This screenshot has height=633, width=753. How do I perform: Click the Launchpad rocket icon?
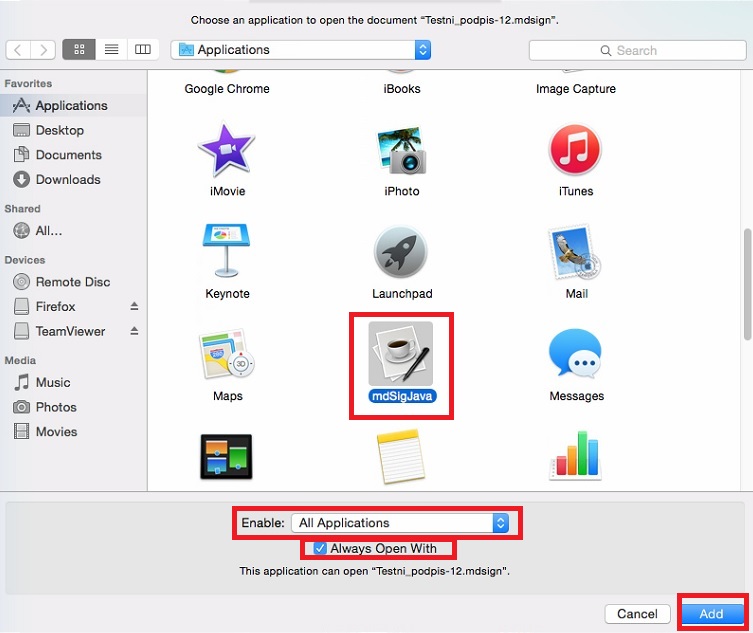[x=400, y=253]
